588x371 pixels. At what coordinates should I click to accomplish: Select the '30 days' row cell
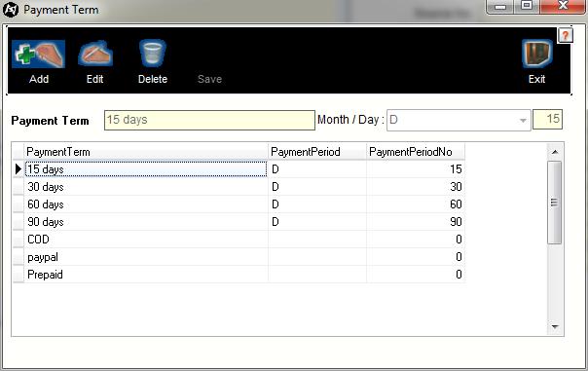[146, 187]
